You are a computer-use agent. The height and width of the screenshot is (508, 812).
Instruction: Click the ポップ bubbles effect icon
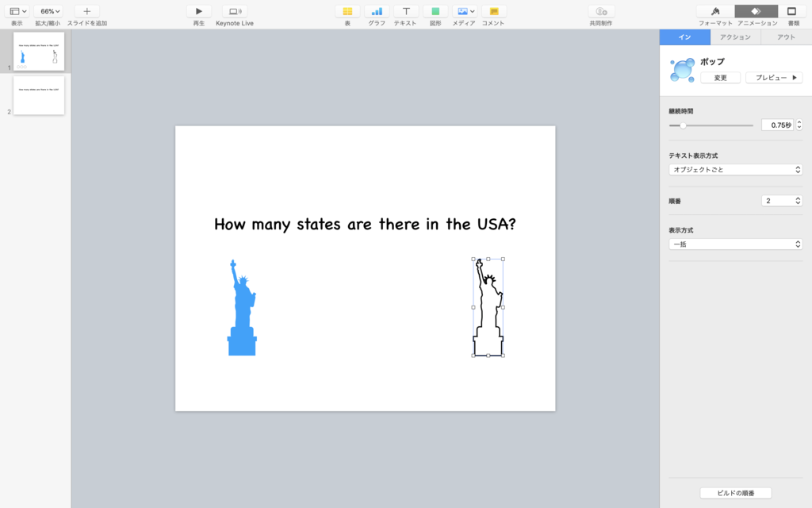[x=682, y=70]
